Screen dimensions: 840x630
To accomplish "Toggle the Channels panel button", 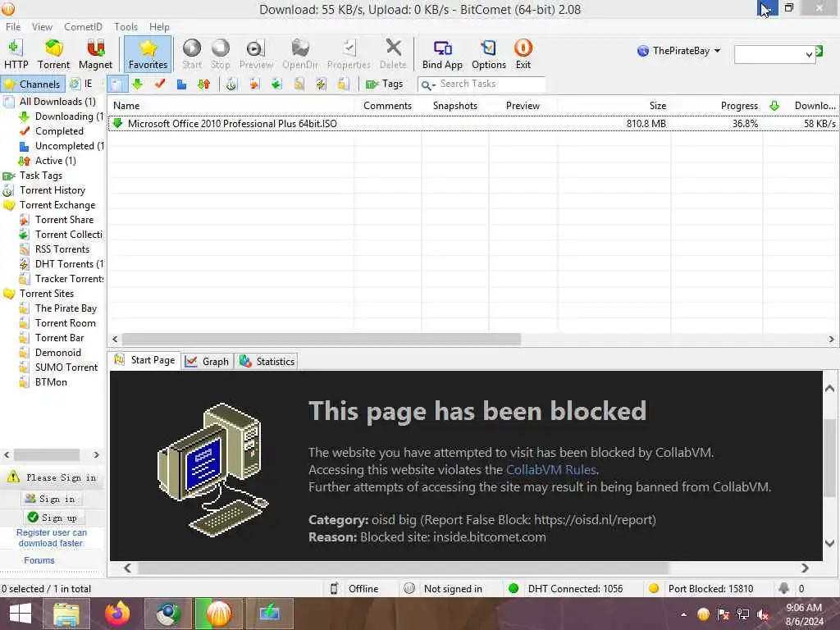I will click(33, 84).
